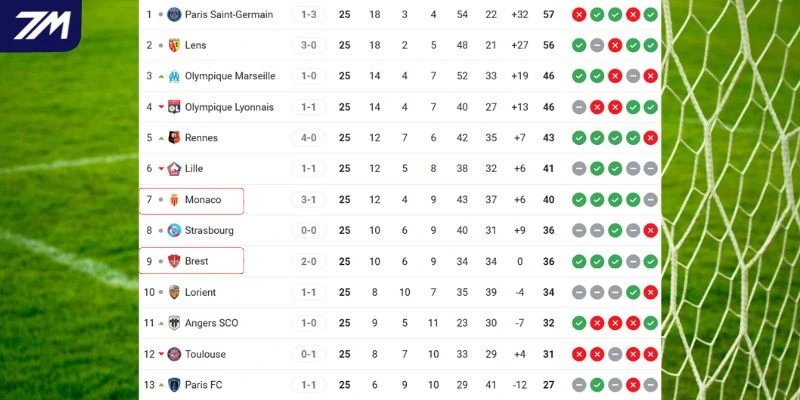This screenshot has height=400, width=800.
Task: Click the Lille club crest
Action: [x=174, y=169]
